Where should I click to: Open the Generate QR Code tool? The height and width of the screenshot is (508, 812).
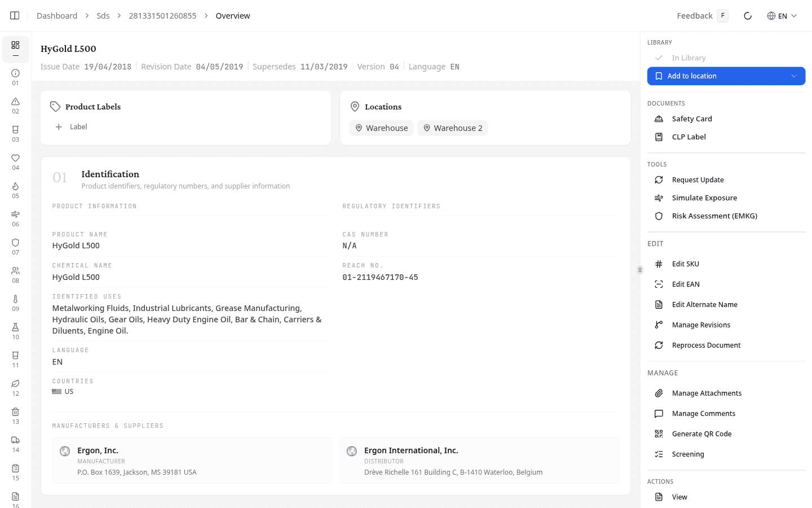pos(702,433)
